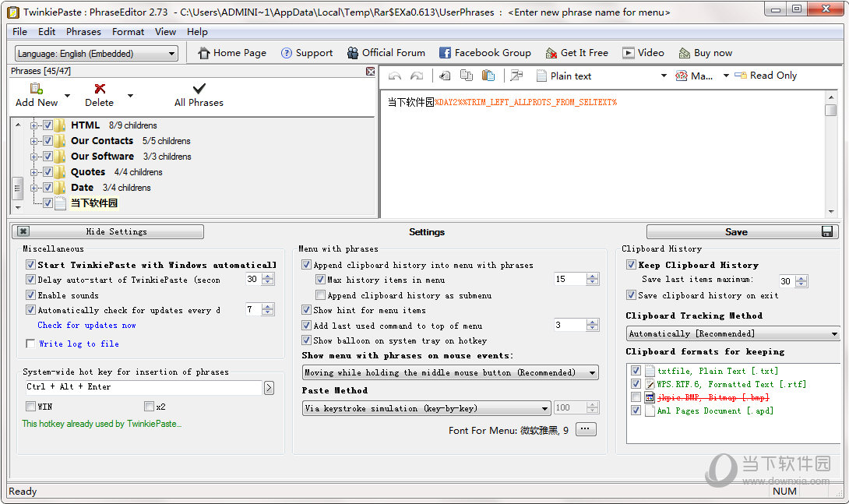
Task: Click the document icon beside 当下软件园 phrase
Action: pyautogui.click(x=60, y=203)
